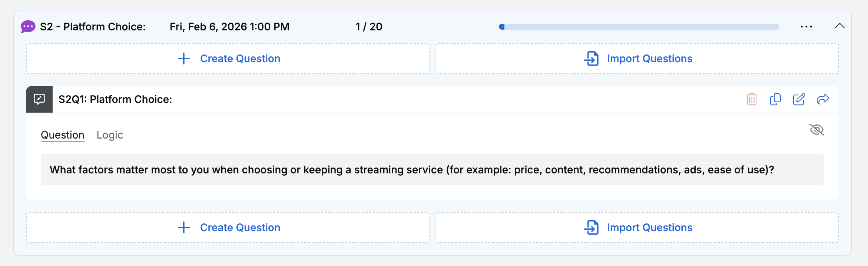This screenshot has height=266, width=868.
Task: Click the streaming service question text box
Action: (x=432, y=170)
